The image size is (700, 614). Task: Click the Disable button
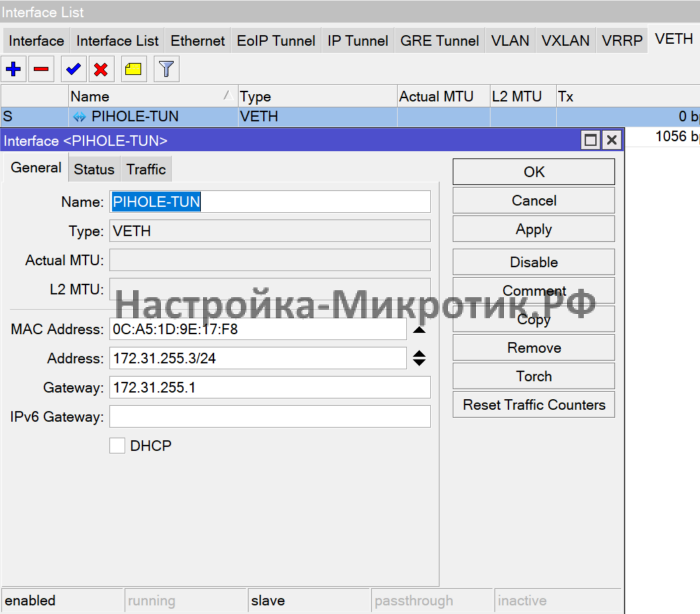[x=533, y=262]
